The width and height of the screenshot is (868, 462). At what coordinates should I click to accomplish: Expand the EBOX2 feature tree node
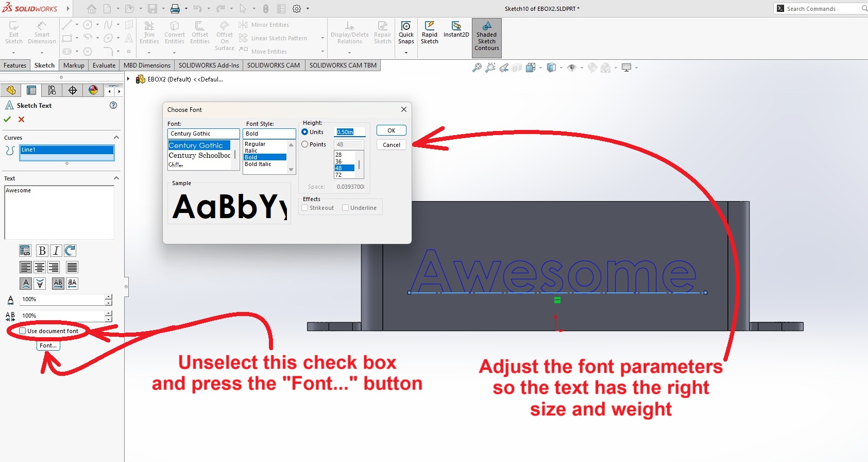point(129,79)
